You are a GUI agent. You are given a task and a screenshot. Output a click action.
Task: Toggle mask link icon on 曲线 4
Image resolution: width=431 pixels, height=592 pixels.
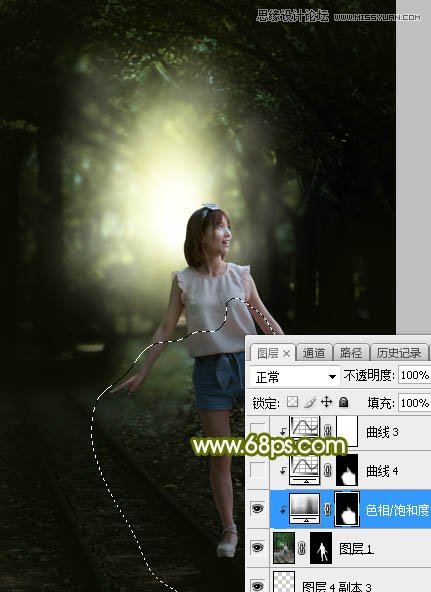tap(328, 470)
